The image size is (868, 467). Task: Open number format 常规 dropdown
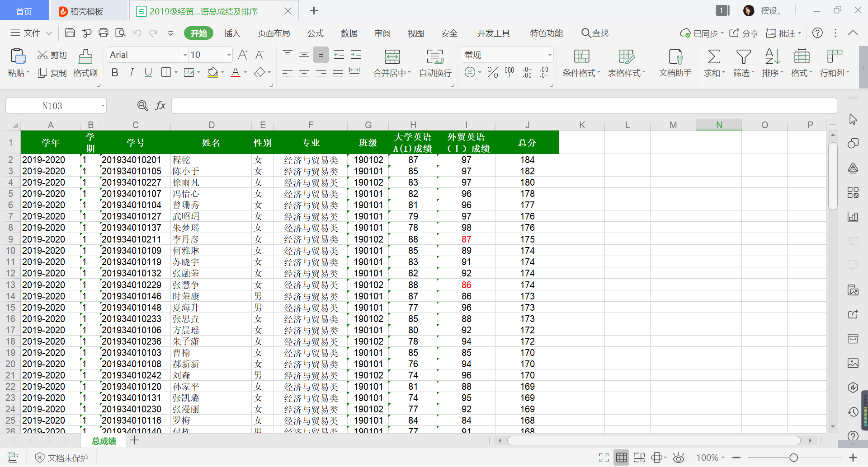[550, 55]
